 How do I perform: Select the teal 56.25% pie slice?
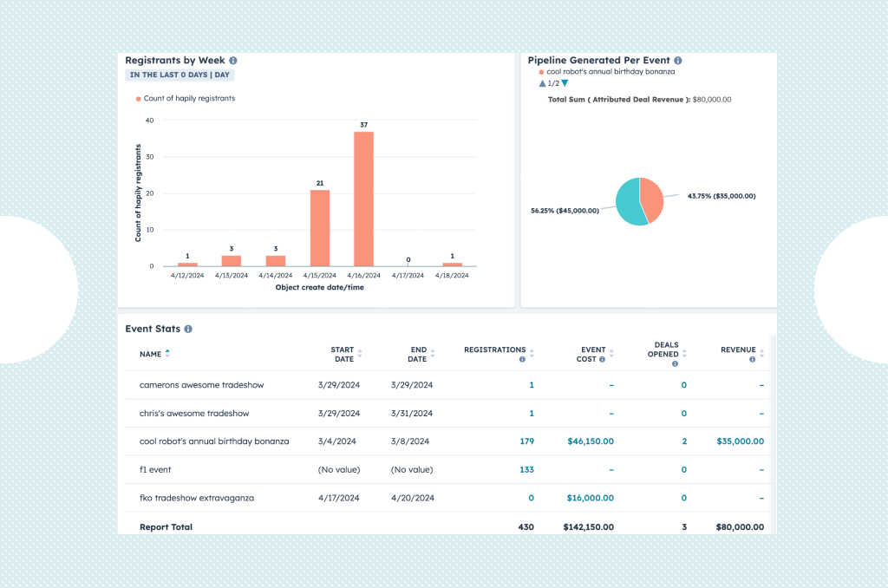[x=627, y=201]
